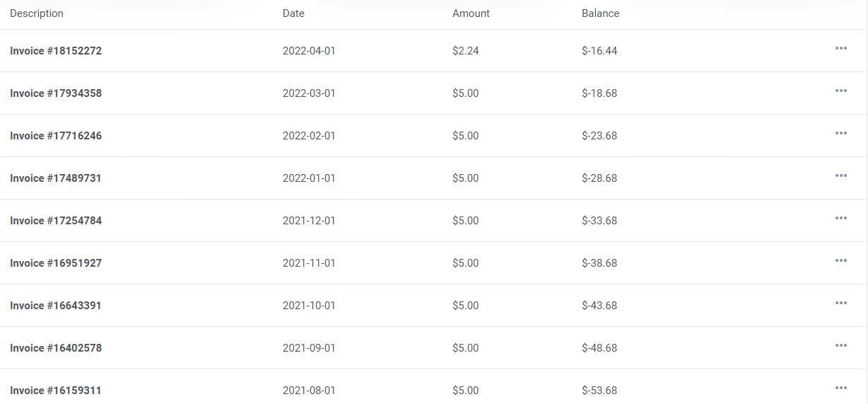View Invoice #17489731 details

coord(56,178)
